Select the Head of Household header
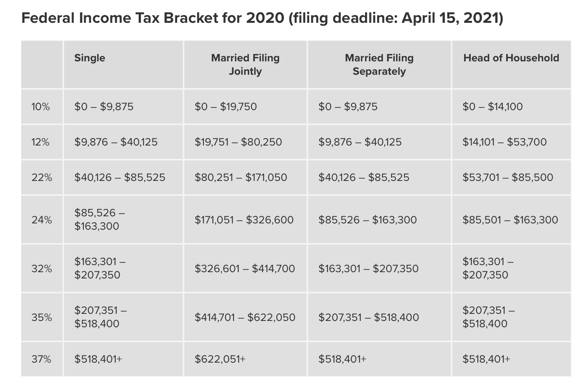The width and height of the screenshot is (588, 387). click(511, 58)
